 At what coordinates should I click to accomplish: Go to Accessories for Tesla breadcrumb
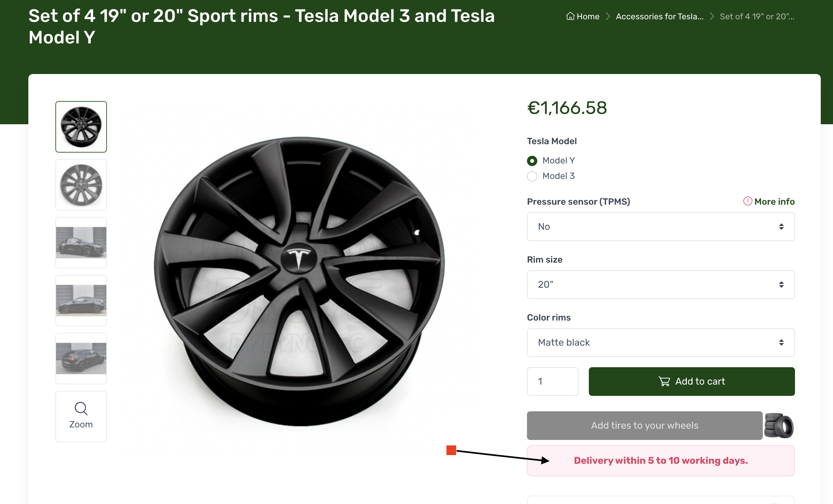[x=659, y=16]
